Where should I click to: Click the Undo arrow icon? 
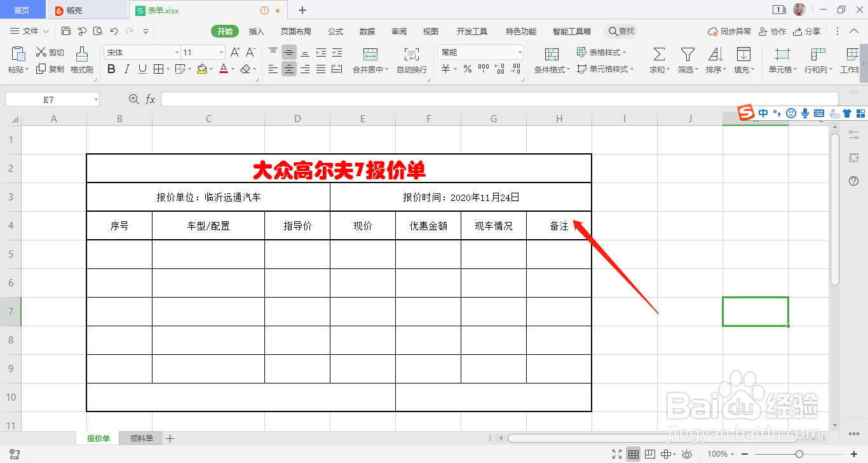(x=114, y=31)
